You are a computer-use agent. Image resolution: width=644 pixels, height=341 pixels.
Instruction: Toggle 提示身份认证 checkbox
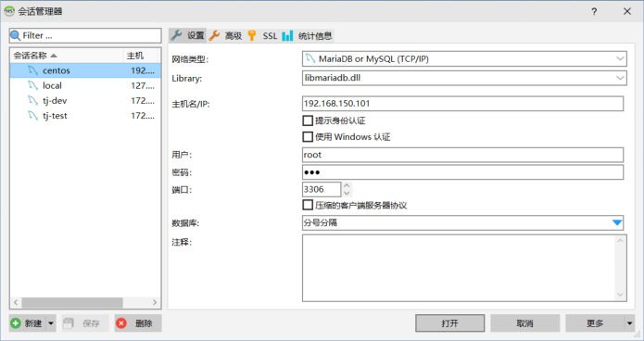[x=308, y=120]
